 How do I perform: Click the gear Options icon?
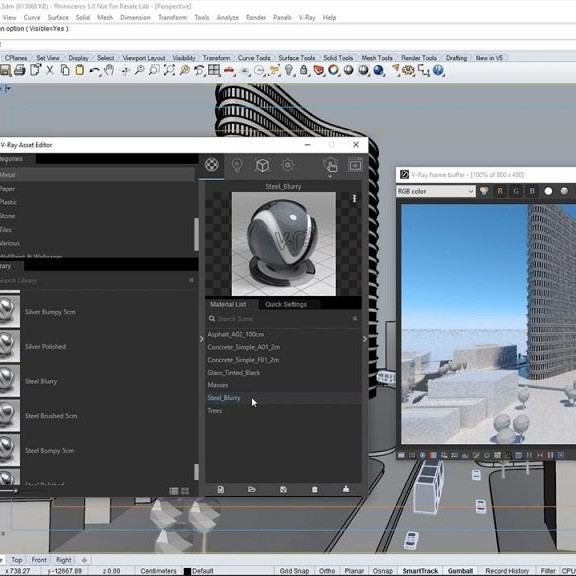(408, 70)
